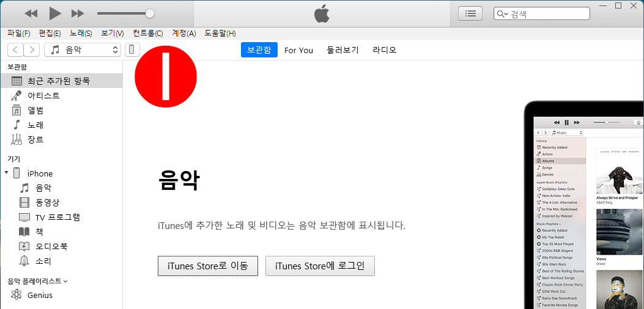Click the recently added grid icon
This screenshot has height=309, width=644.
pyautogui.click(x=17, y=81)
